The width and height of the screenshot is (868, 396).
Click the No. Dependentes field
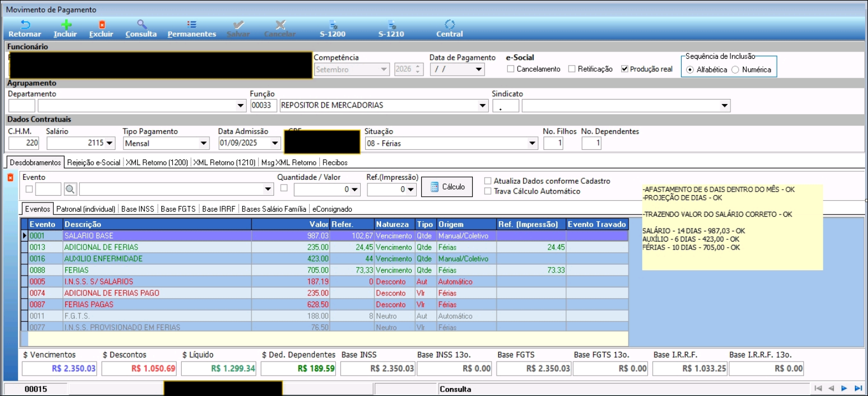tap(591, 143)
